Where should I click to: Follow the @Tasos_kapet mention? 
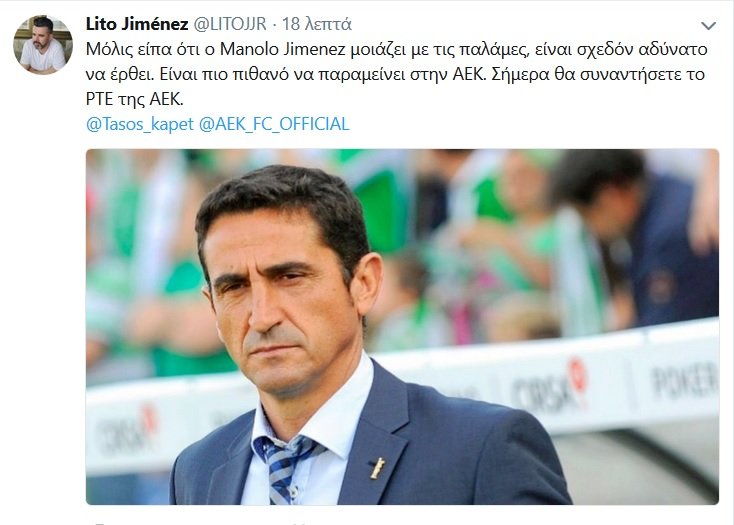point(139,124)
